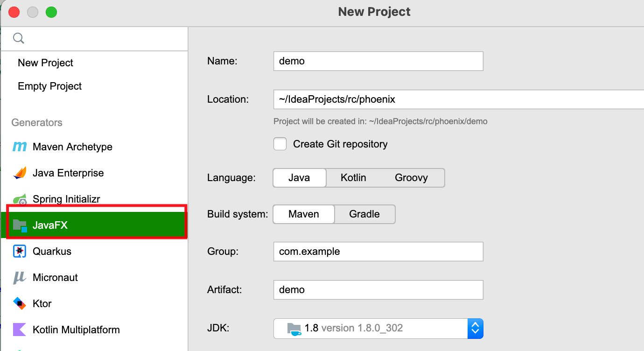The width and height of the screenshot is (644, 351).
Task: Select Kotlin as the language
Action: [x=353, y=178]
